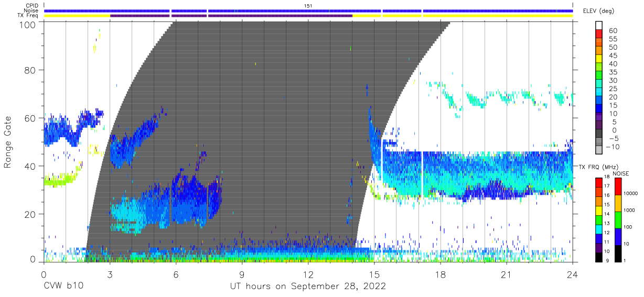Pick the red segment of the ELEV colorbar
This screenshot has width=644, height=297.
600,34
